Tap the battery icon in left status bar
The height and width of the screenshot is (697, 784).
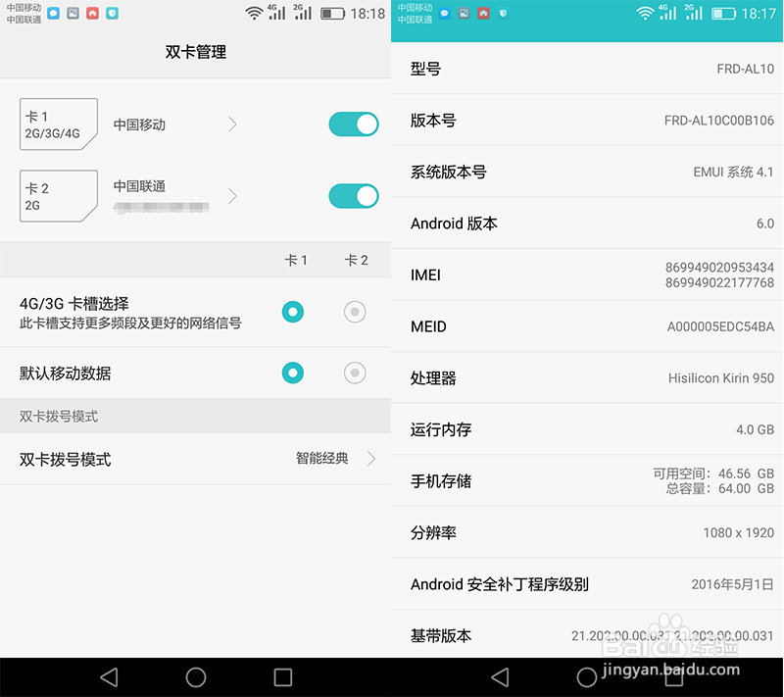pyautogui.click(x=332, y=14)
